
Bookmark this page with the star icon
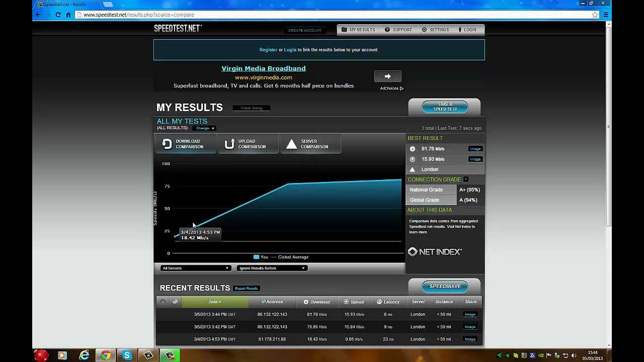(x=595, y=15)
